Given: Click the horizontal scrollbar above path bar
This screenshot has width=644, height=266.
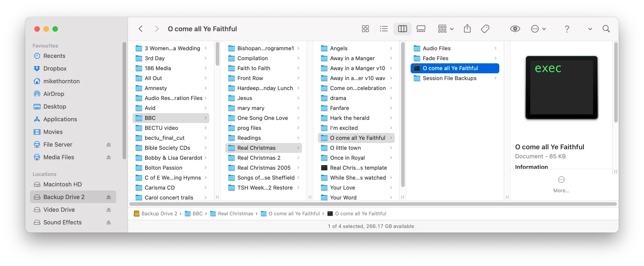Looking at the screenshot, I should tap(373, 204).
